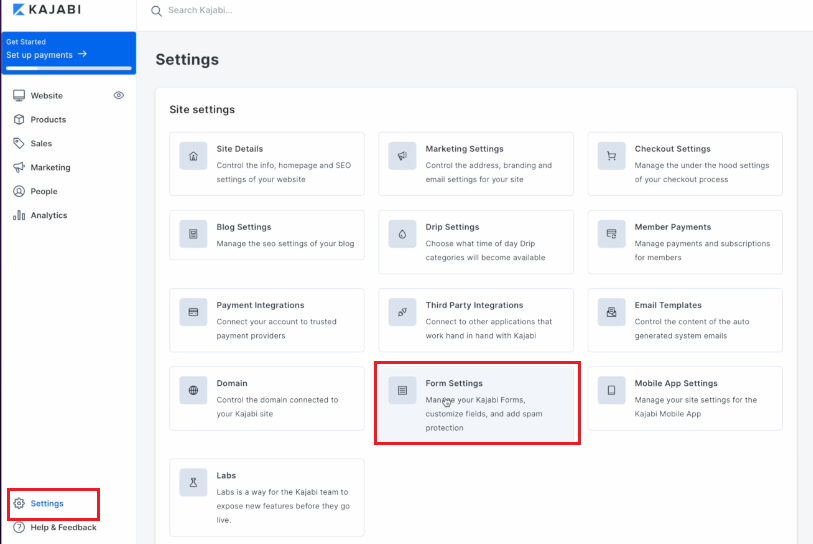Viewport: 813px width, 544px height.
Task: Open the Drip Settings droplet icon
Action: [x=402, y=234]
